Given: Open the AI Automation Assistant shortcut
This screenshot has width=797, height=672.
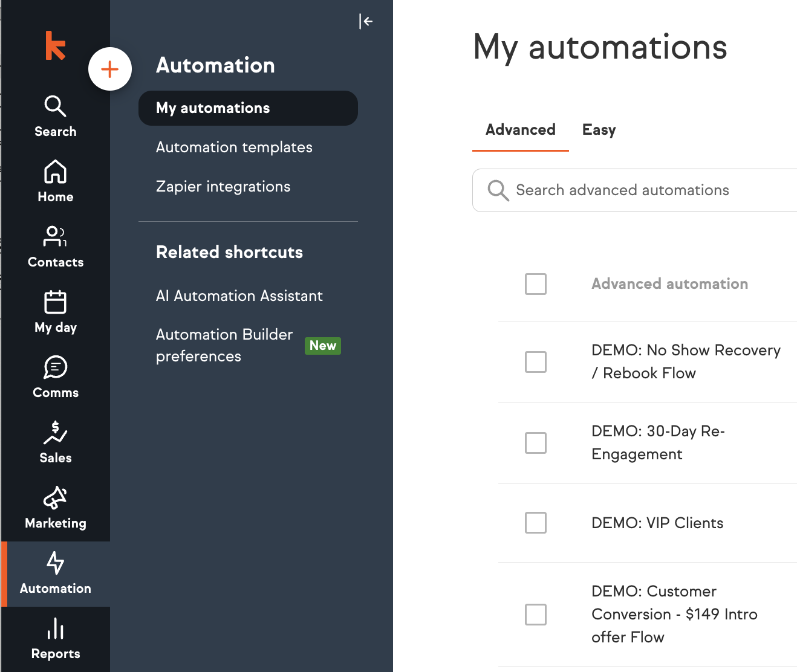Looking at the screenshot, I should click(239, 296).
